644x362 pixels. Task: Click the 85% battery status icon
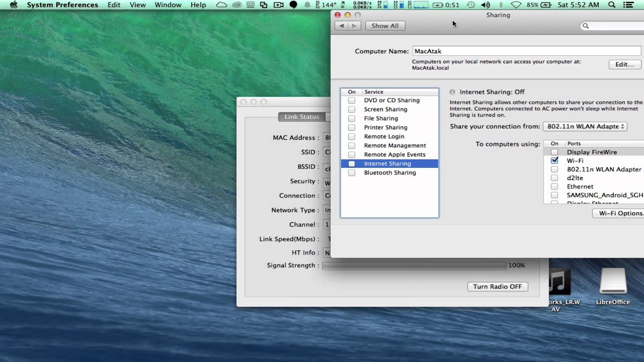click(539, 5)
